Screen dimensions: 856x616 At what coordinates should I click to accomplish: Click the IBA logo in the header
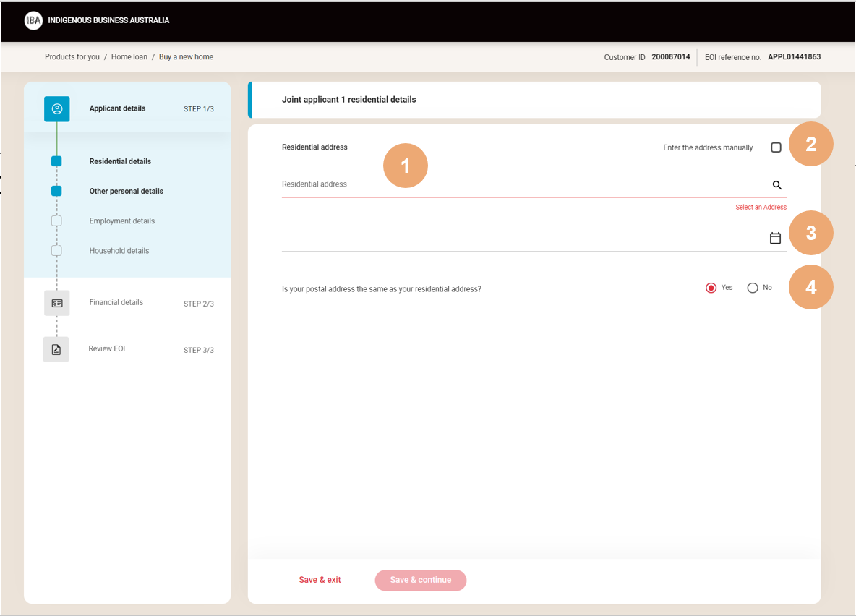tap(33, 20)
